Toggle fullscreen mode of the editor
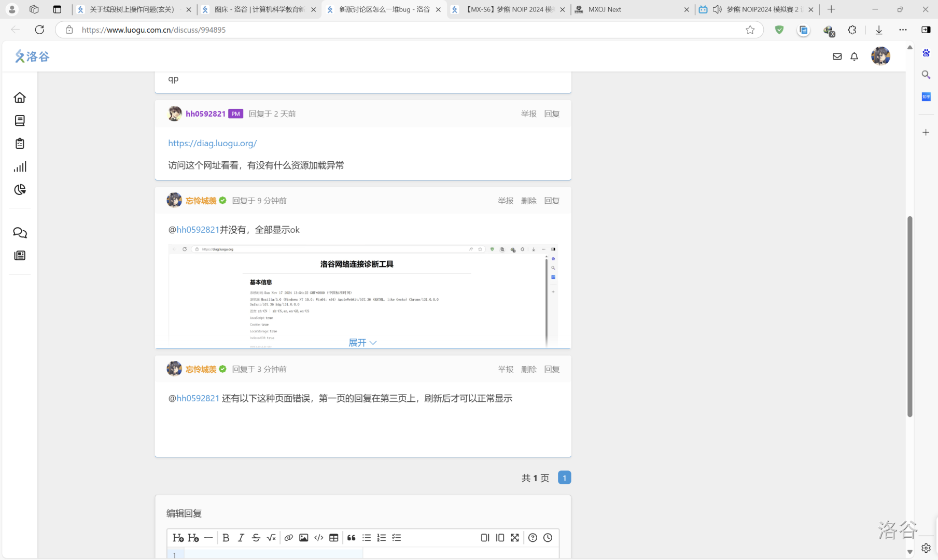 [515, 538]
